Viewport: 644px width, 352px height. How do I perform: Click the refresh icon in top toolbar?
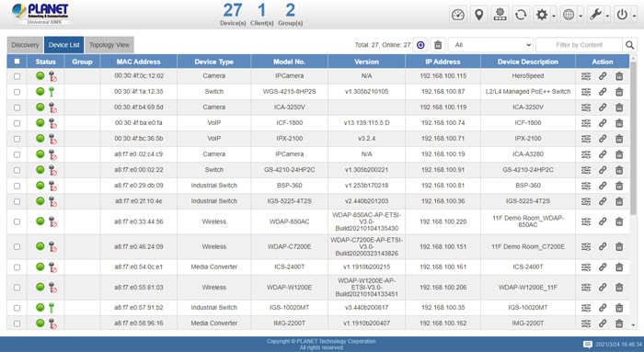click(521, 16)
